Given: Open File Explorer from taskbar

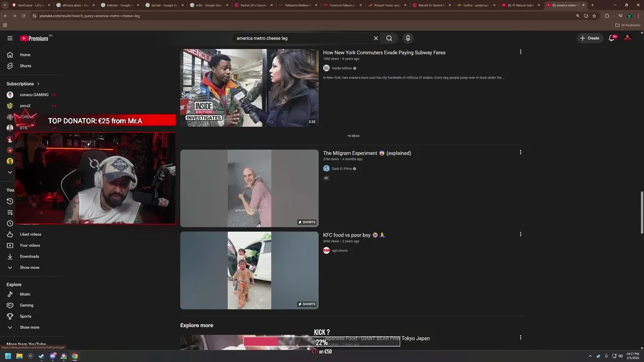Looking at the screenshot, I should [x=19, y=356].
